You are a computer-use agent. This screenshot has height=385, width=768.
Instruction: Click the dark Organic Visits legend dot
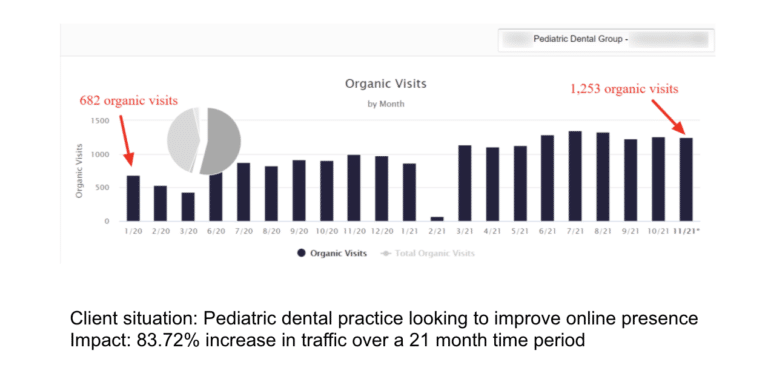pyautogui.click(x=301, y=253)
